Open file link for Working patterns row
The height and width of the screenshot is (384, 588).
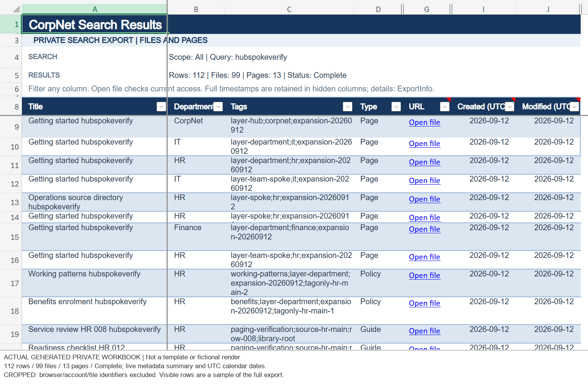(x=425, y=275)
